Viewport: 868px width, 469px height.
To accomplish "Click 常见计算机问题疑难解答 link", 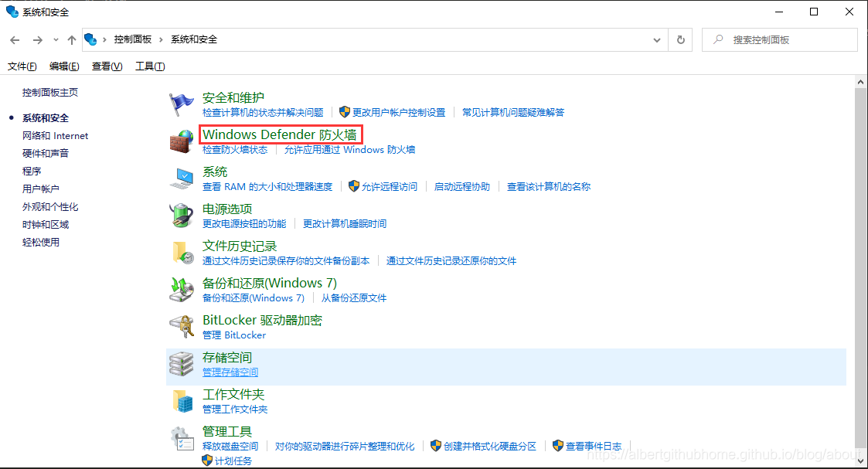I will 513,112.
